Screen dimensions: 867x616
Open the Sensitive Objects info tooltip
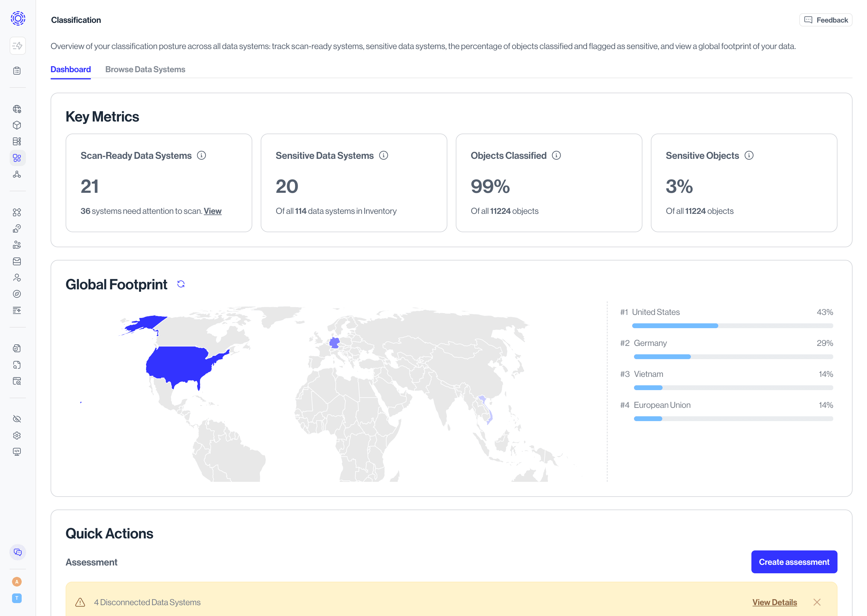tap(749, 155)
